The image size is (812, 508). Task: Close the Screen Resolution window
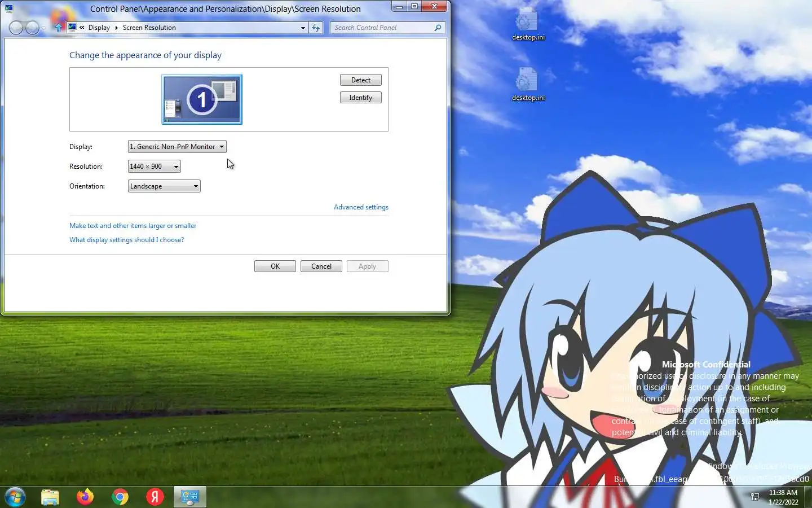(434, 7)
